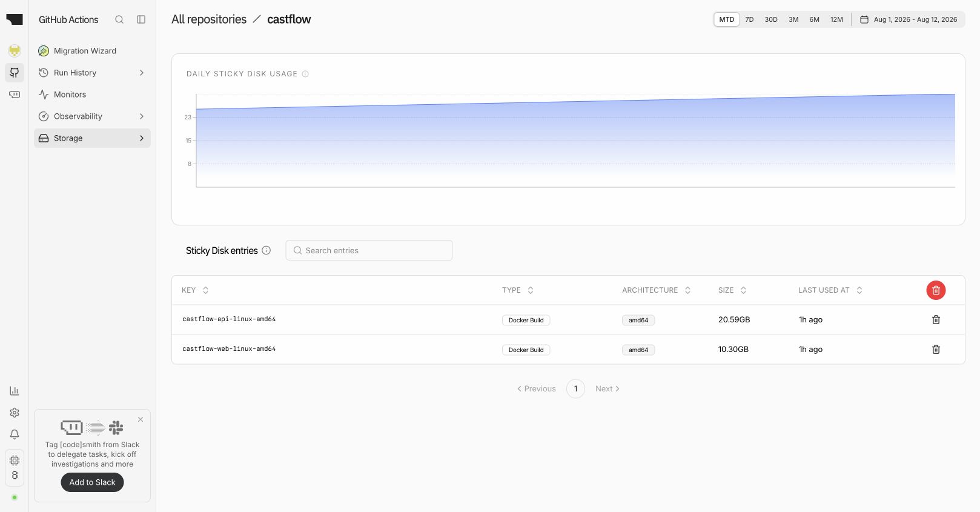Image resolution: width=980 pixels, height=512 pixels.
Task: Click the Blacksmith logo icon
Action: [15, 19]
